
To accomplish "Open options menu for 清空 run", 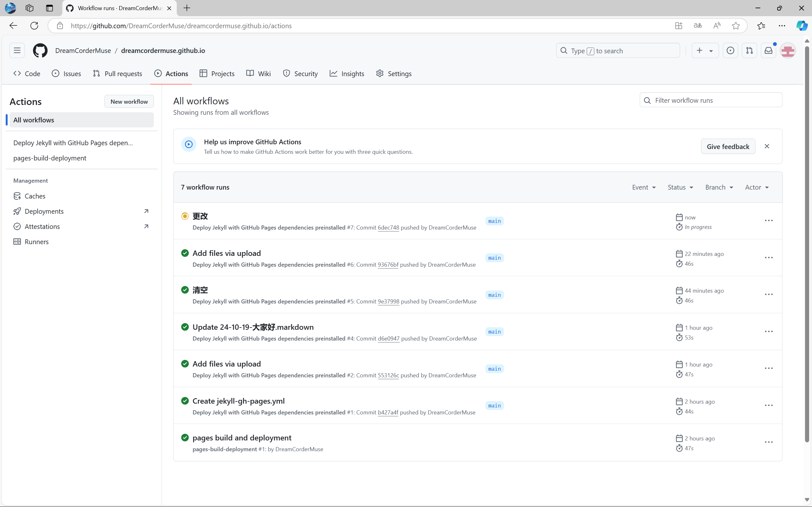I will (x=769, y=295).
